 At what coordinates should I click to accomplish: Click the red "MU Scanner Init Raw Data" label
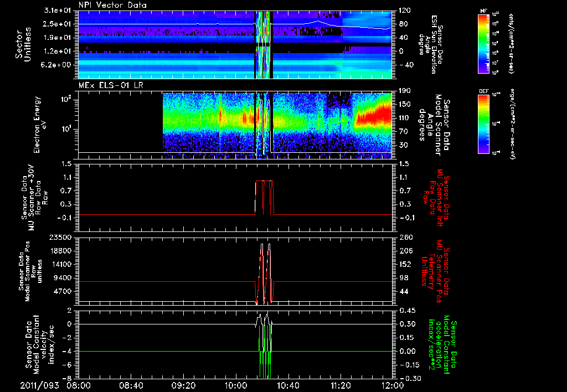tap(436, 198)
